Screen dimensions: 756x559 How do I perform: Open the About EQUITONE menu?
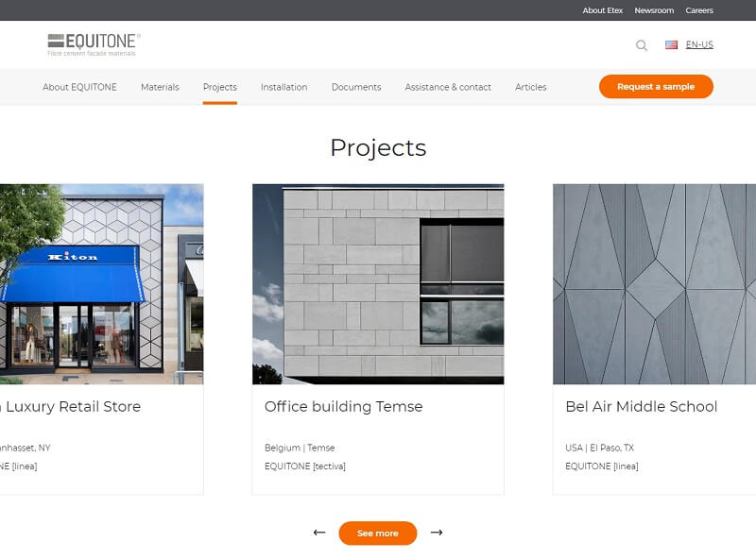tap(79, 87)
